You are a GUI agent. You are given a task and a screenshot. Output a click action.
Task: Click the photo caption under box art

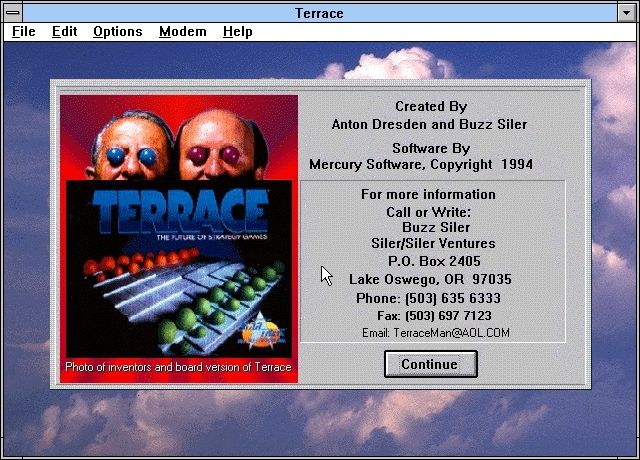(178, 367)
